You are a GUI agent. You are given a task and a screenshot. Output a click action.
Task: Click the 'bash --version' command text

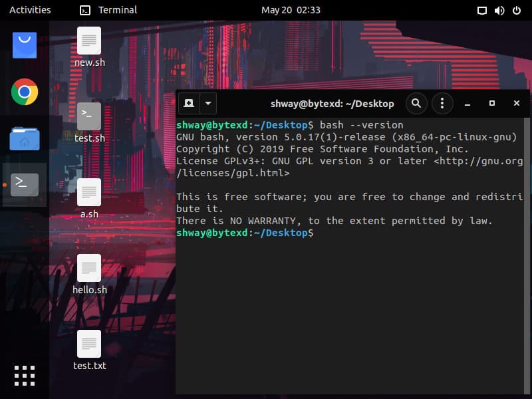click(x=361, y=125)
